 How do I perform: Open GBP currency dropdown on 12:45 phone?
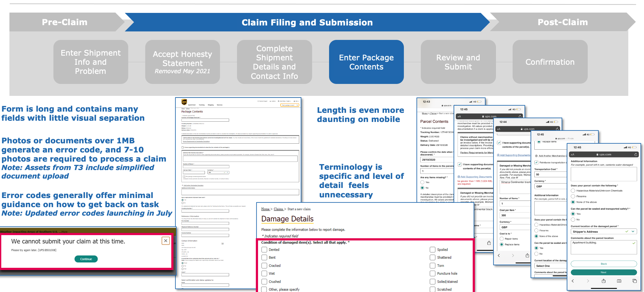pyautogui.click(x=551, y=186)
